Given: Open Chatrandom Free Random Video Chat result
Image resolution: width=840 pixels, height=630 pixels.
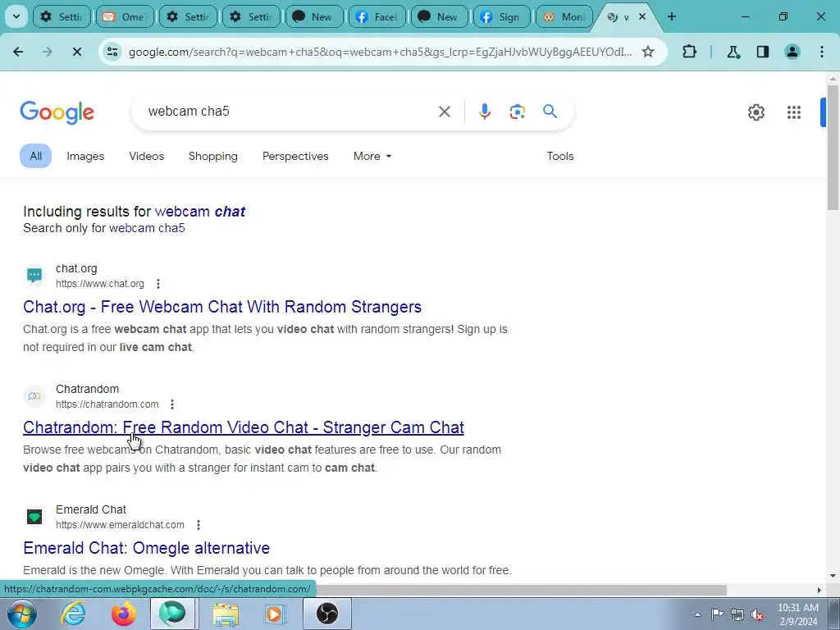Looking at the screenshot, I should tap(243, 427).
